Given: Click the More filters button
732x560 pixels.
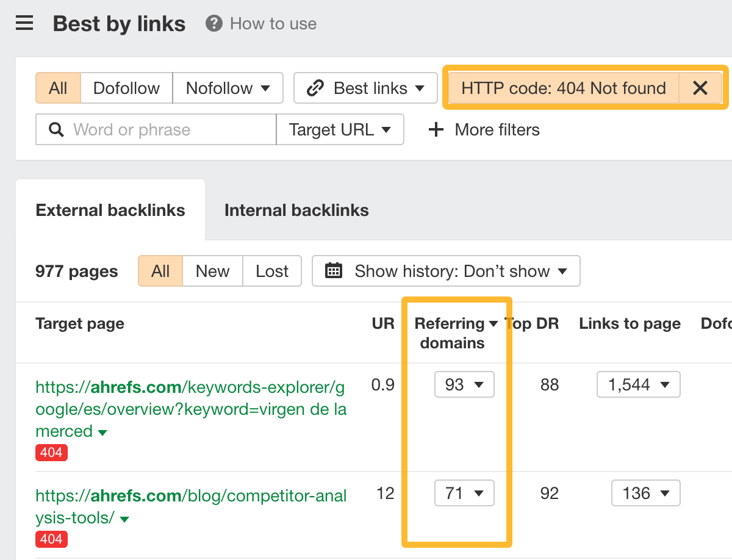Looking at the screenshot, I should (x=497, y=129).
